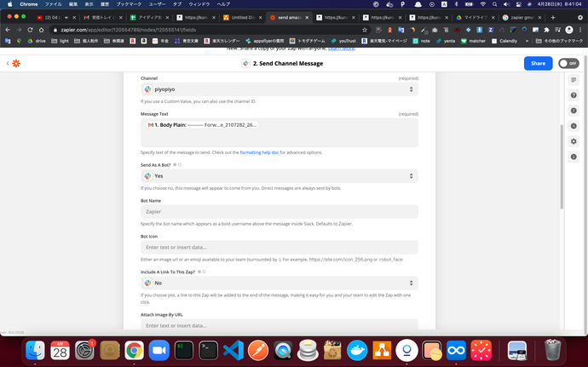Switch to the Untitled Diagram tab

pyautogui.click(x=241, y=17)
